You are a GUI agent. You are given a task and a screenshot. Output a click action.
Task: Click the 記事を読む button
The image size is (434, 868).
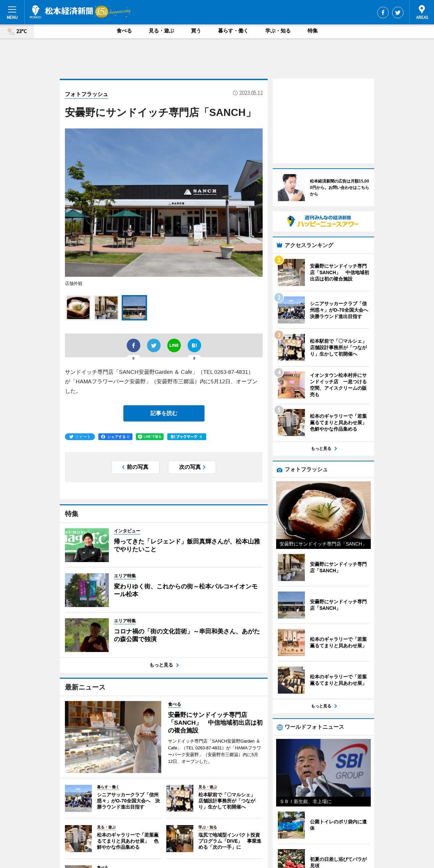164,413
